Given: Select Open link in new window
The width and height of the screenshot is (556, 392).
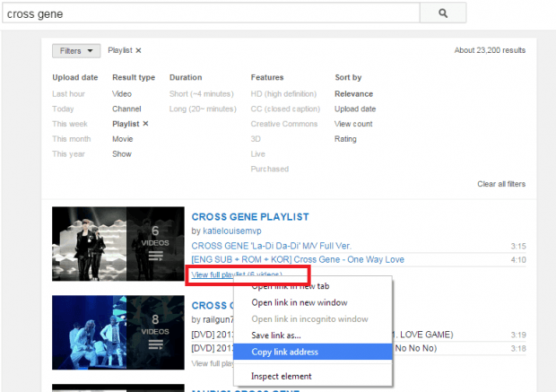Looking at the screenshot, I should (x=300, y=302).
